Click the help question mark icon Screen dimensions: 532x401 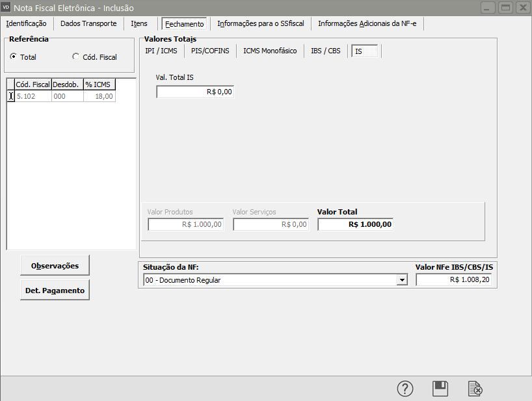[405, 389]
